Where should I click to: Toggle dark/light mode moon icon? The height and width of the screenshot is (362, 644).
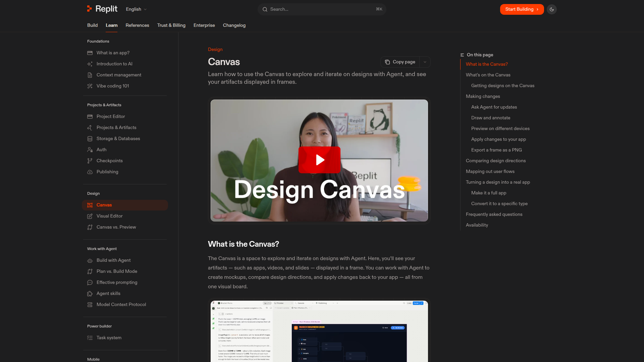pyautogui.click(x=552, y=9)
